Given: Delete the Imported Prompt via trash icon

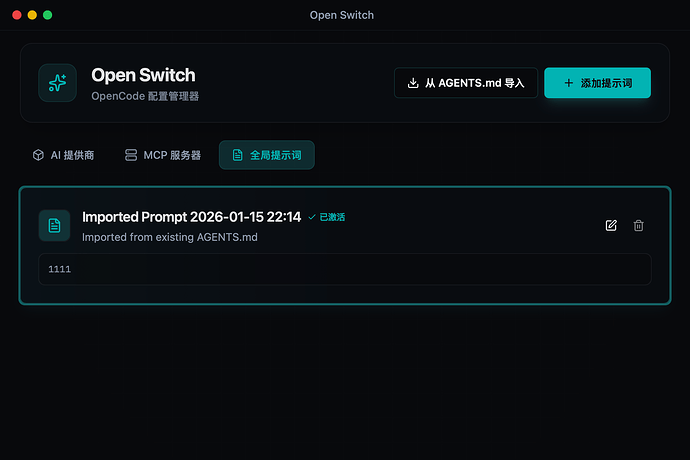Looking at the screenshot, I should 639,225.
